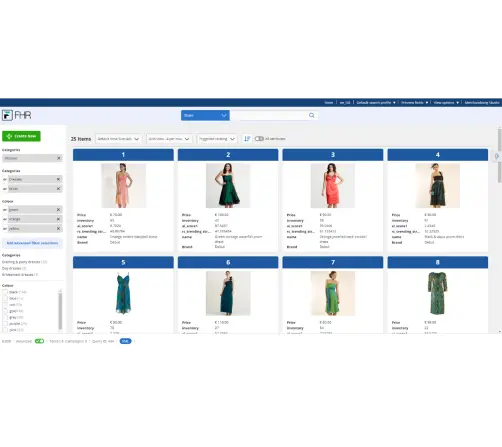Click the FHR logo icon
The height and width of the screenshot is (447, 502).
(7, 115)
